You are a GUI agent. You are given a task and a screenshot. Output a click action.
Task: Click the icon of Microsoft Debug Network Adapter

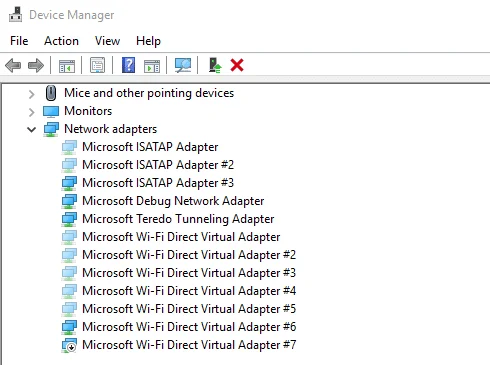coord(69,201)
